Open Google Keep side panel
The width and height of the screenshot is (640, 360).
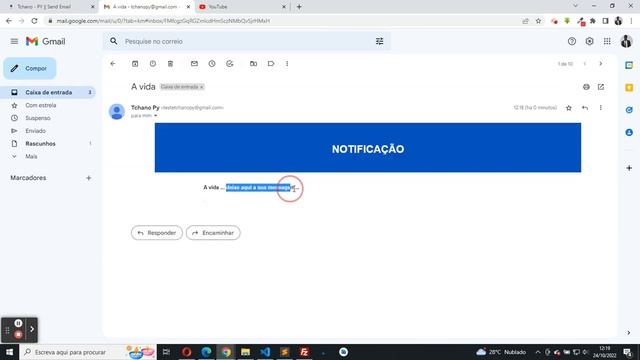pos(629,88)
